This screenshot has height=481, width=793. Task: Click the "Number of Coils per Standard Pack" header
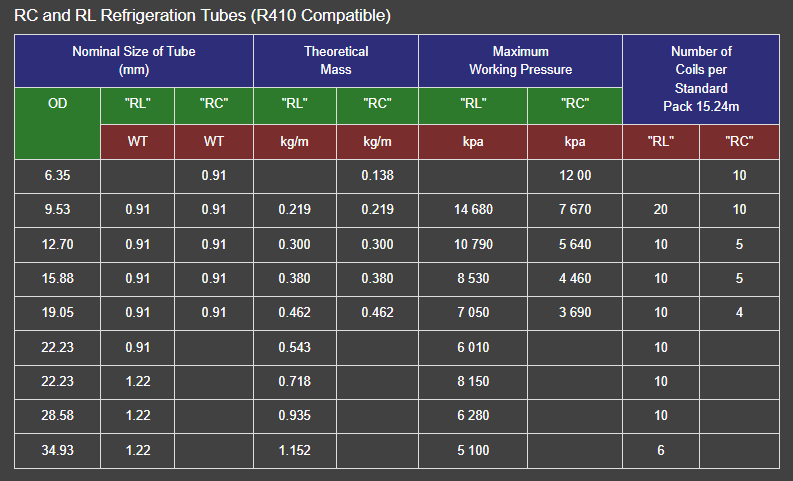pos(701,79)
